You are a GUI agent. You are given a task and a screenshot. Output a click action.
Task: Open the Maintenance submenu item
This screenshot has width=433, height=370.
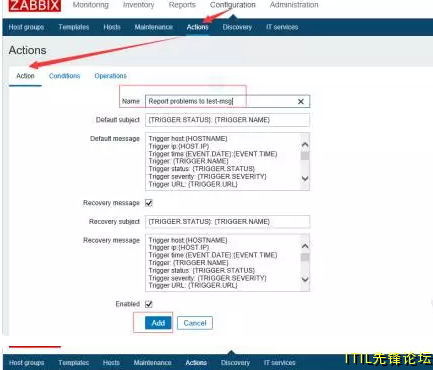(x=153, y=27)
